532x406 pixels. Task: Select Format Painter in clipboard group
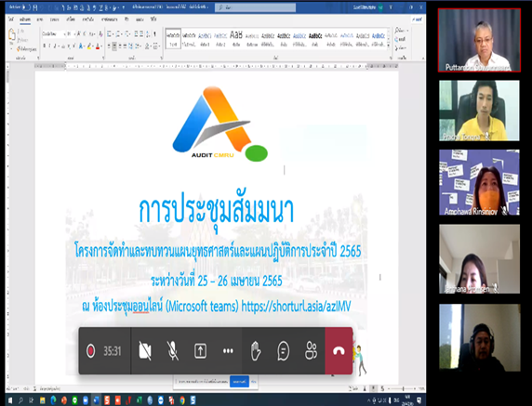(27, 49)
